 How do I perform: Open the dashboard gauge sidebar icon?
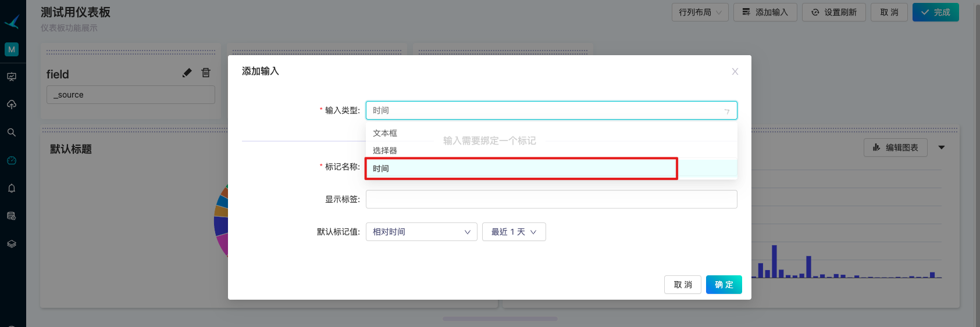[x=12, y=160]
